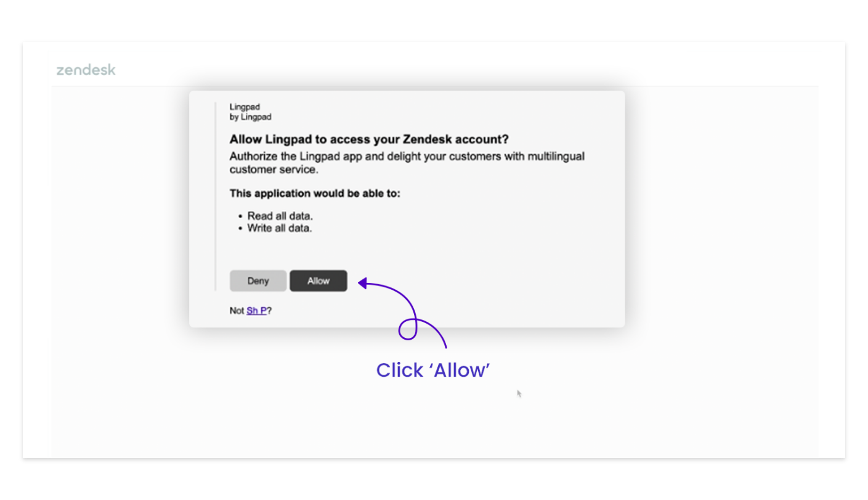Screen dimensions: 868x500
Task: Click the purple 'Click Allow' annotation text
Action: tap(433, 370)
